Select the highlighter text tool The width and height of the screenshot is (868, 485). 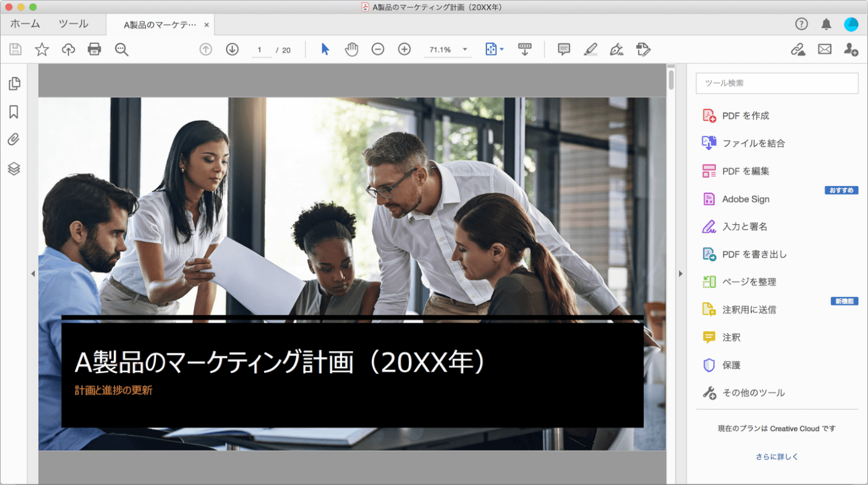(590, 50)
